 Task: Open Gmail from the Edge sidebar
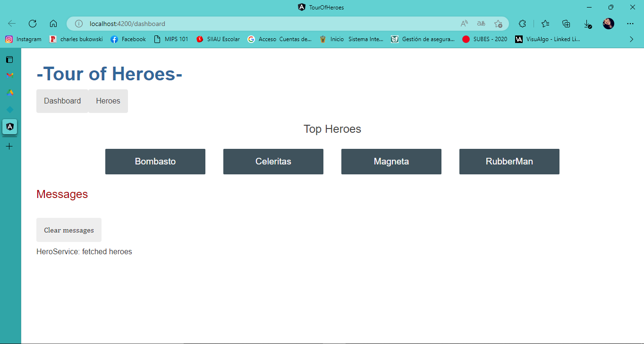coord(9,75)
